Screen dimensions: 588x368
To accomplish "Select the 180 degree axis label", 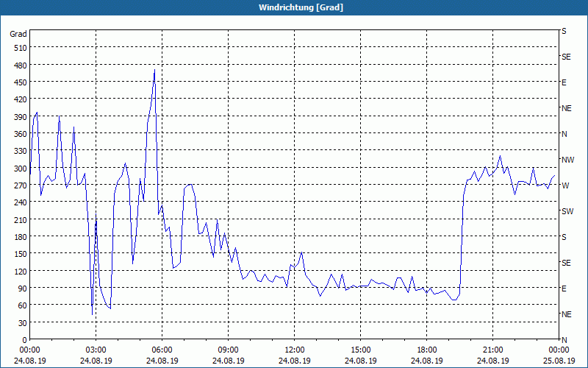I will click(x=21, y=237).
